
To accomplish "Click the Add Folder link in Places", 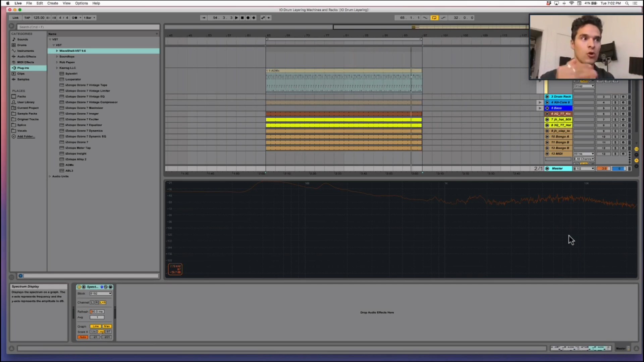I will click(x=25, y=136).
